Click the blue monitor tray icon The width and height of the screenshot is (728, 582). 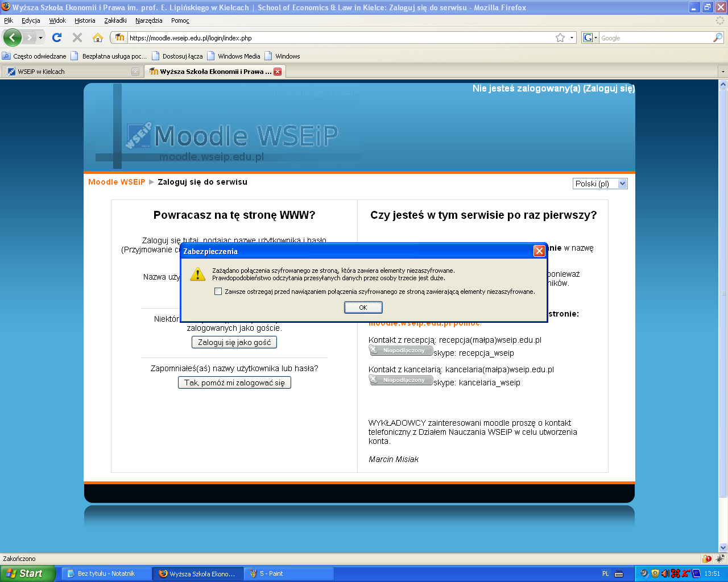pyautogui.click(x=696, y=573)
